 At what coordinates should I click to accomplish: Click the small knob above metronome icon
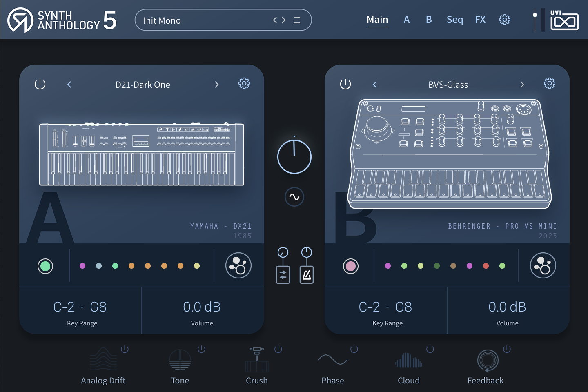point(307,252)
